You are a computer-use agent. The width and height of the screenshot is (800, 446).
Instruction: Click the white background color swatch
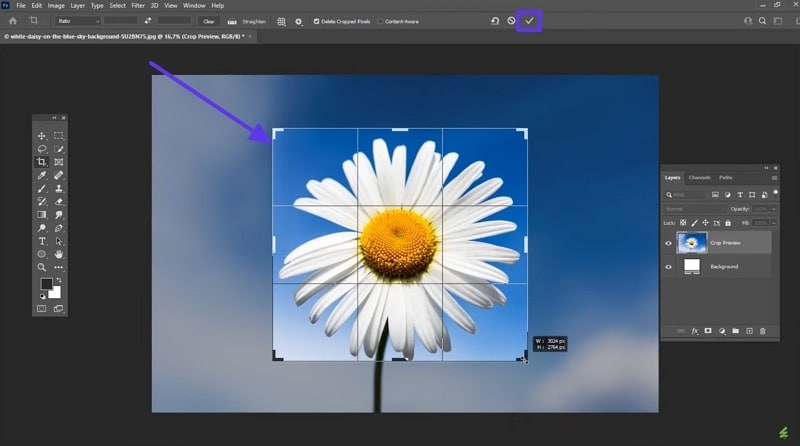pos(56,293)
